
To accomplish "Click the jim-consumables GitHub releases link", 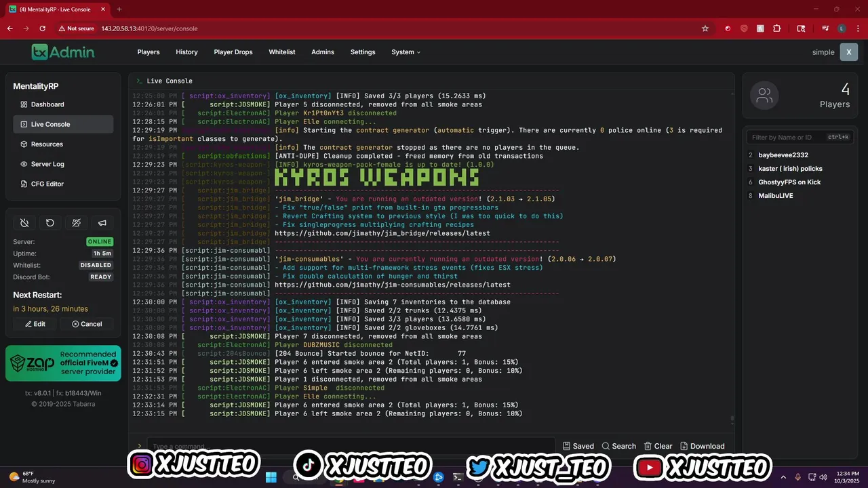I will [393, 285].
